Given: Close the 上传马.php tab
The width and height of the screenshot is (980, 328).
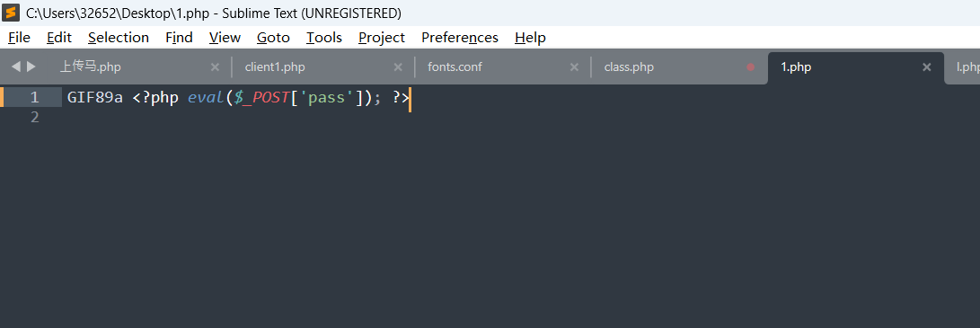Looking at the screenshot, I should (x=215, y=66).
